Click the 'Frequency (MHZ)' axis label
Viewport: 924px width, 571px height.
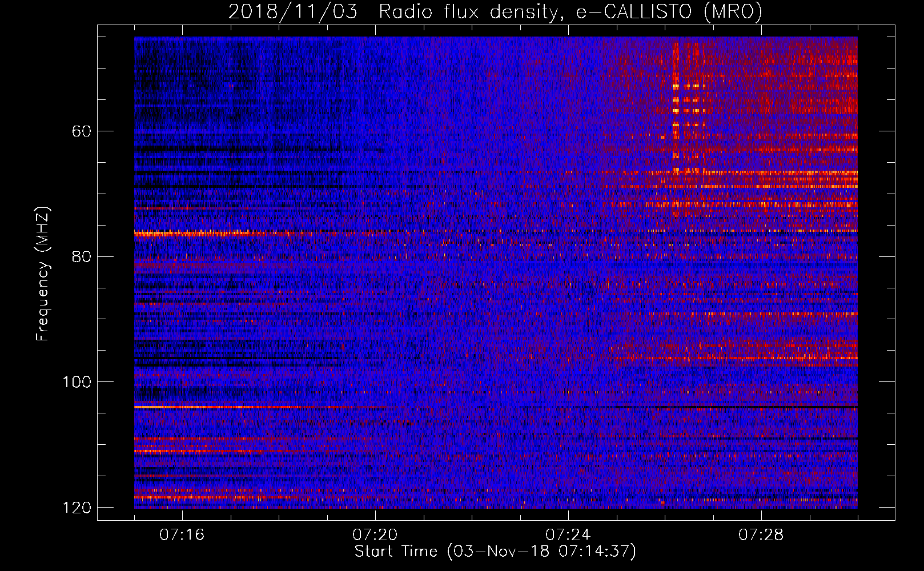(43, 274)
